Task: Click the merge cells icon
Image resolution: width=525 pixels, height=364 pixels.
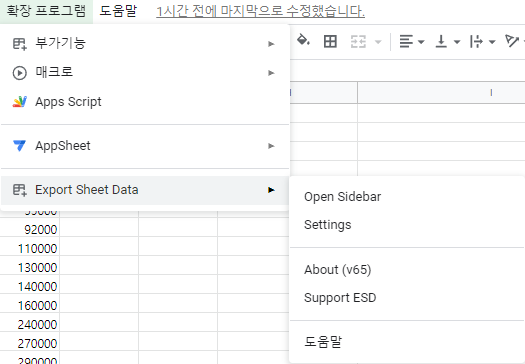Action: coord(358,42)
